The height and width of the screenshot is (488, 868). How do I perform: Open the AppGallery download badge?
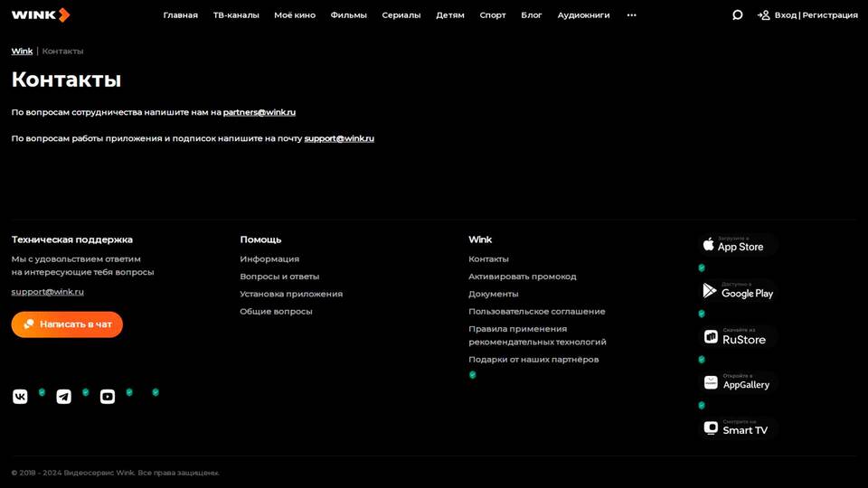point(737,382)
